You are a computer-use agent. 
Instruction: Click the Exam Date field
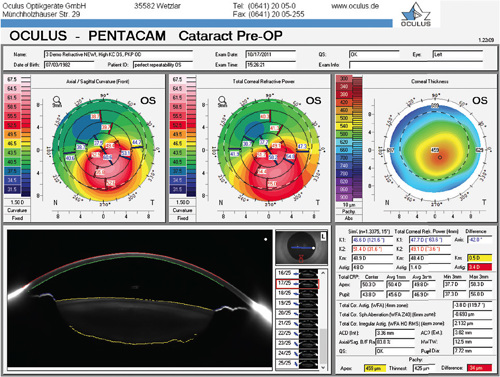point(271,54)
